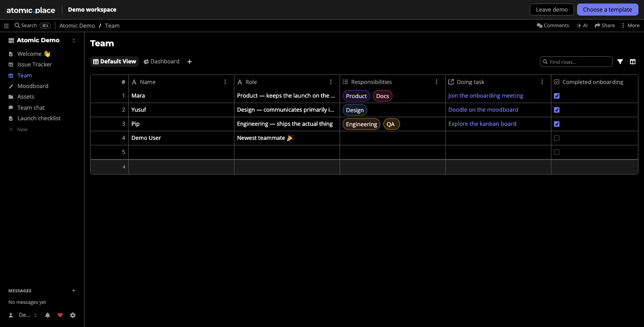Uncheck Mara's completed onboarding checkbox
The height and width of the screenshot is (327, 644).
(556, 96)
